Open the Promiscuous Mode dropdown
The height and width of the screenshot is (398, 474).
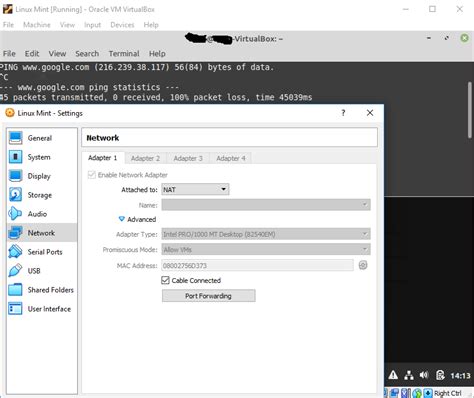(266, 249)
